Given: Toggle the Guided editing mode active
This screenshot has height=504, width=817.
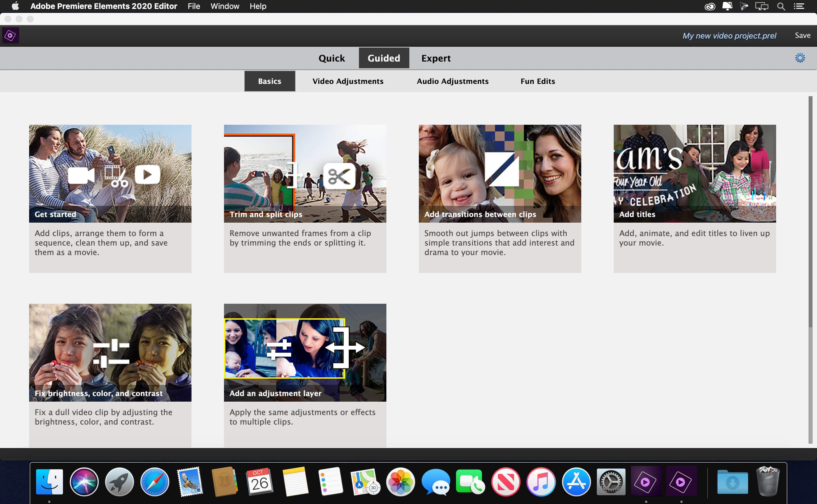Looking at the screenshot, I should coord(383,58).
